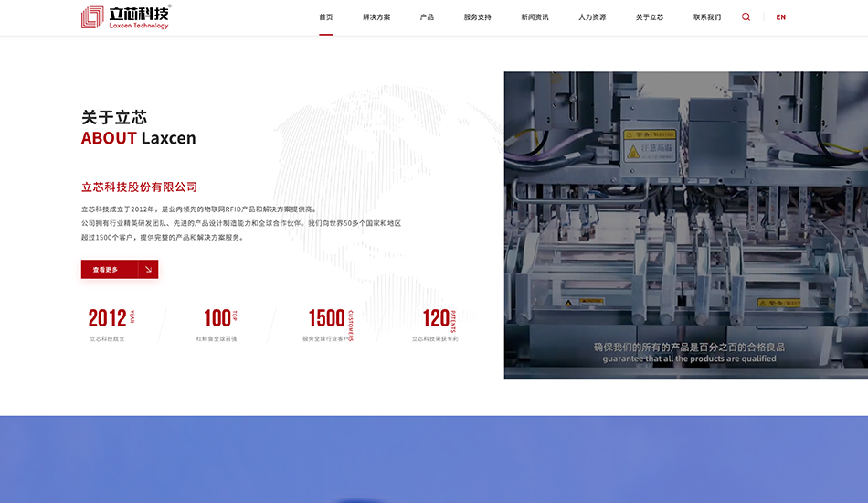Click the Laxcen Technology logo

pyautogui.click(x=126, y=17)
